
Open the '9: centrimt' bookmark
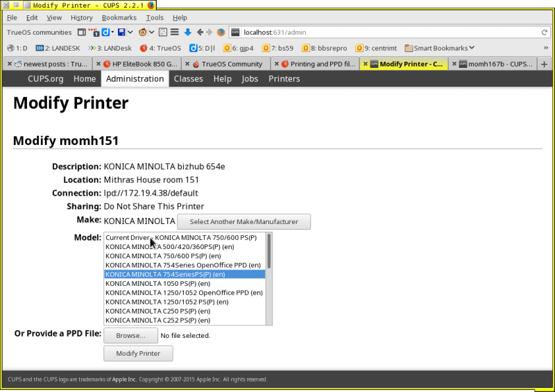376,48
